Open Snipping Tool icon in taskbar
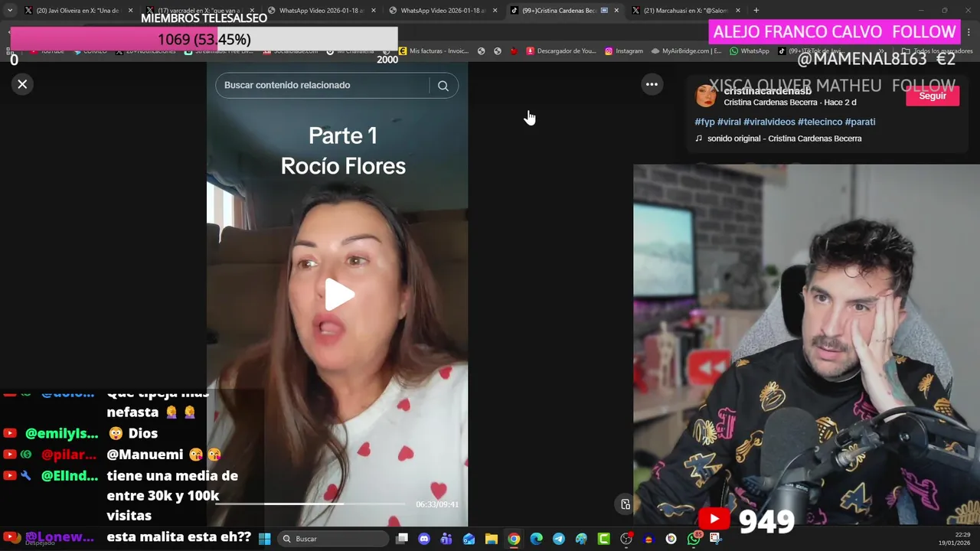The image size is (980, 551). click(716, 539)
